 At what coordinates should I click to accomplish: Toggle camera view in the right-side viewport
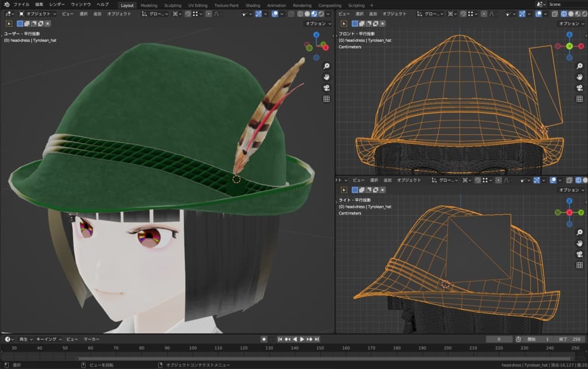click(x=579, y=254)
